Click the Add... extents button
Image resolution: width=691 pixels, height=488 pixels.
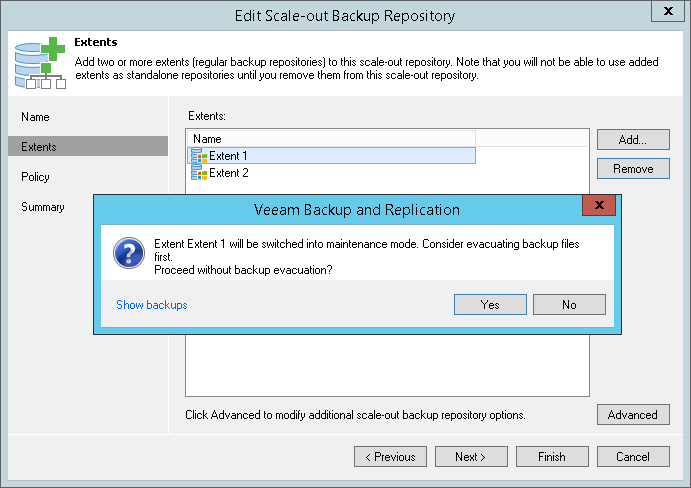pyautogui.click(x=633, y=139)
